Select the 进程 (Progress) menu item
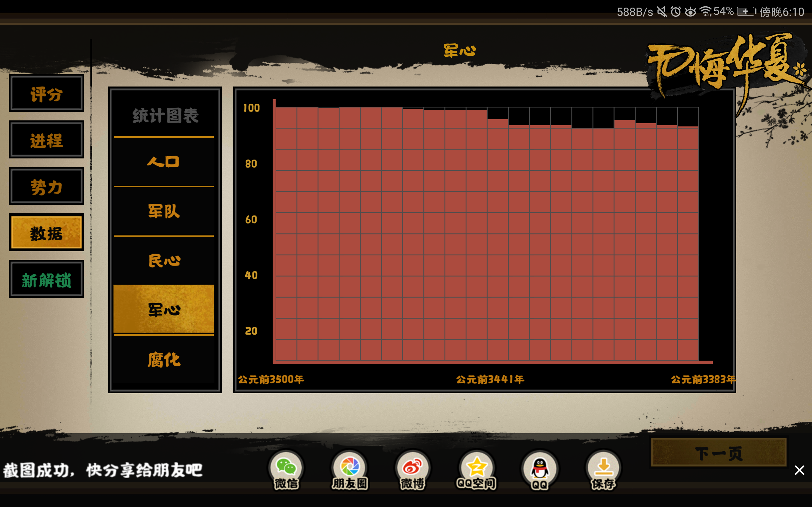The width and height of the screenshot is (812, 507). coord(47,140)
